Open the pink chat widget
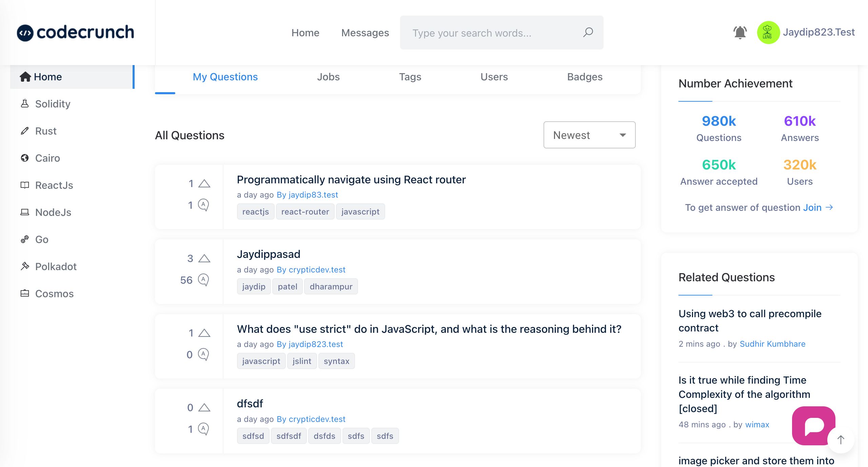The width and height of the screenshot is (868, 467). tap(813, 426)
